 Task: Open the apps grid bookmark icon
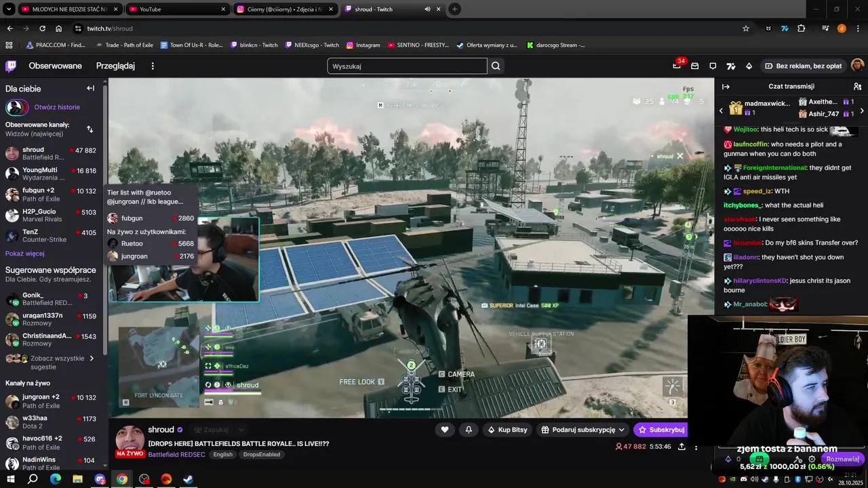pos(9,45)
